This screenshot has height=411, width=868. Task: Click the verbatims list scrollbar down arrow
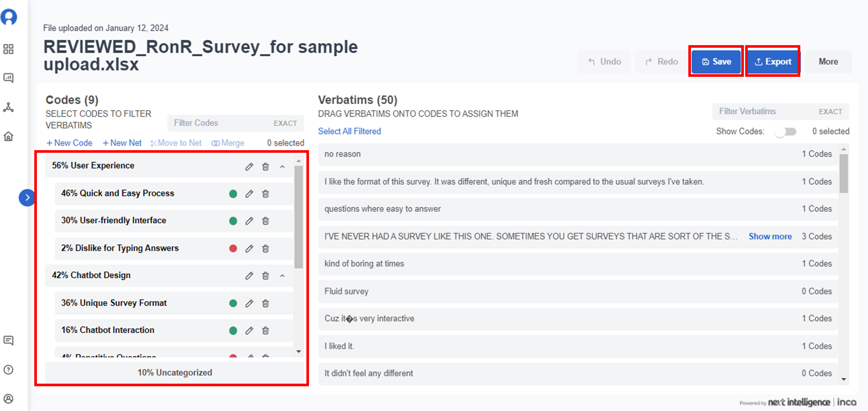tap(844, 379)
